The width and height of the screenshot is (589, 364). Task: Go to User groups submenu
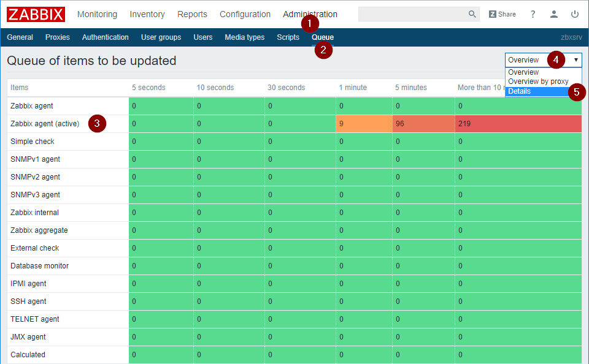(161, 37)
